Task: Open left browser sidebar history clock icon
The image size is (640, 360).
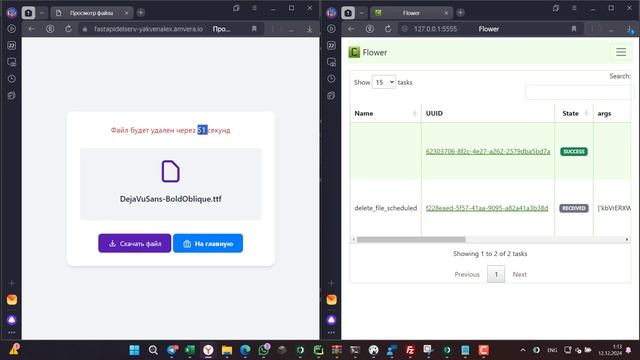Action: (11, 79)
